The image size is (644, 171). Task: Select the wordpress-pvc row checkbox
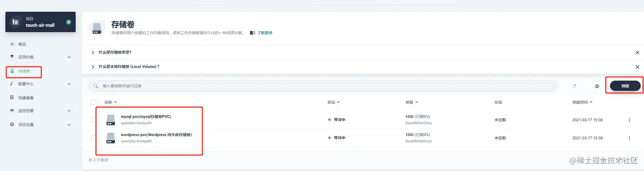(93, 138)
